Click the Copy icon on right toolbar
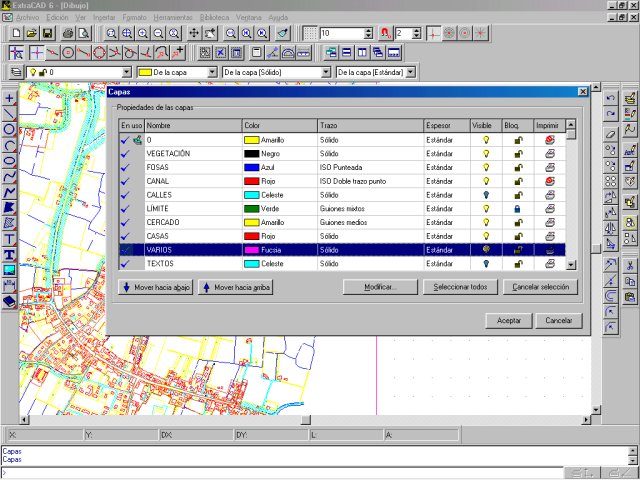This screenshot has width=640, height=480. [630, 282]
